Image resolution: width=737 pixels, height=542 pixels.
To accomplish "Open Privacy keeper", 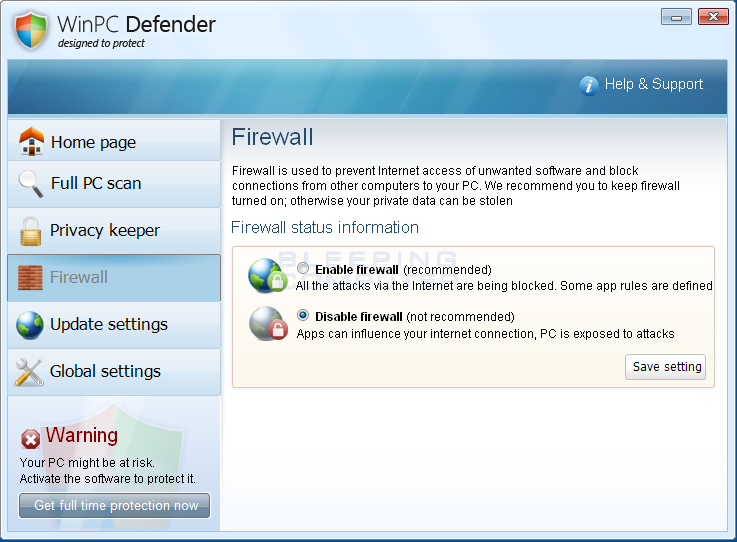I will click(114, 231).
